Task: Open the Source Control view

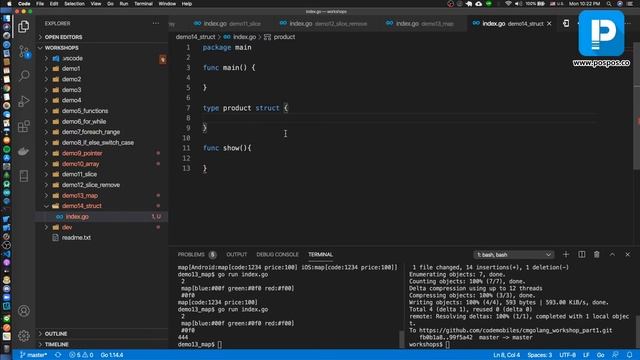Action: 24,51
